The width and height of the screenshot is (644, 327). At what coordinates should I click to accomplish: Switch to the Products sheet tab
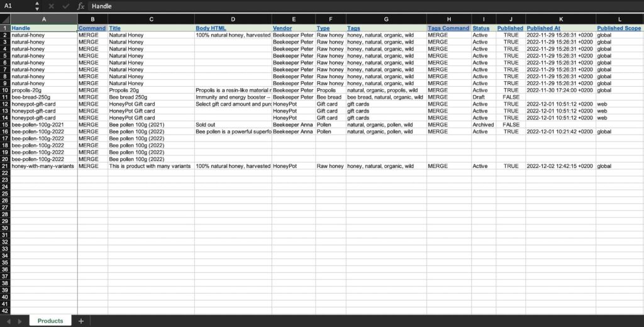click(x=50, y=321)
